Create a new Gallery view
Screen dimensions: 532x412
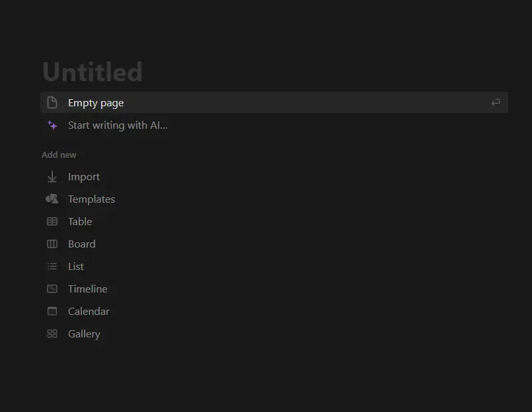[84, 333]
